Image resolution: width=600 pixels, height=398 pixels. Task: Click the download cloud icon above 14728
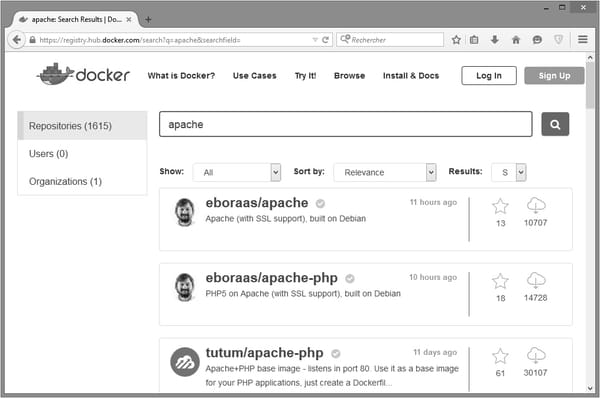click(536, 281)
